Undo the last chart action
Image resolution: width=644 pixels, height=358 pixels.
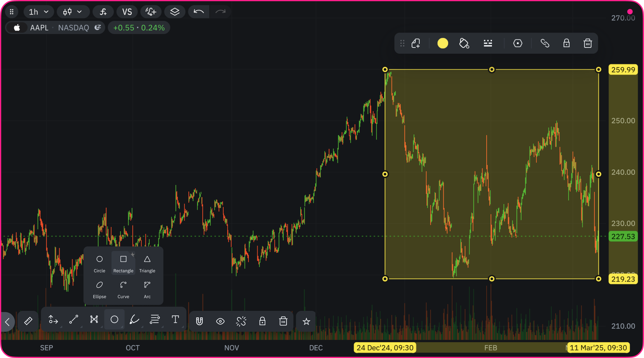point(199,12)
